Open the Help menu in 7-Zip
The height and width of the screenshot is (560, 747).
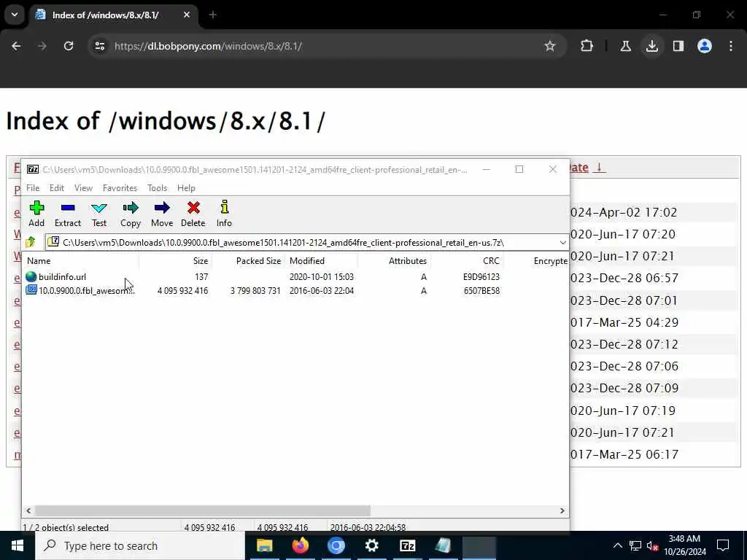[186, 188]
